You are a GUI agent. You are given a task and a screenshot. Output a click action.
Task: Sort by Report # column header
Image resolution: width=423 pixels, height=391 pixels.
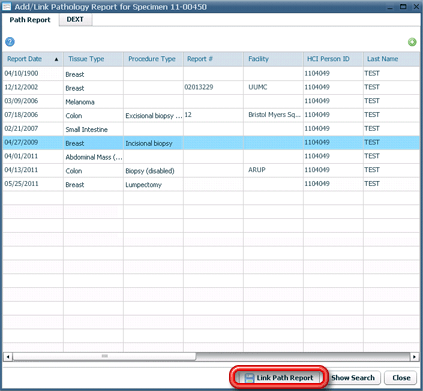click(213, 59)
